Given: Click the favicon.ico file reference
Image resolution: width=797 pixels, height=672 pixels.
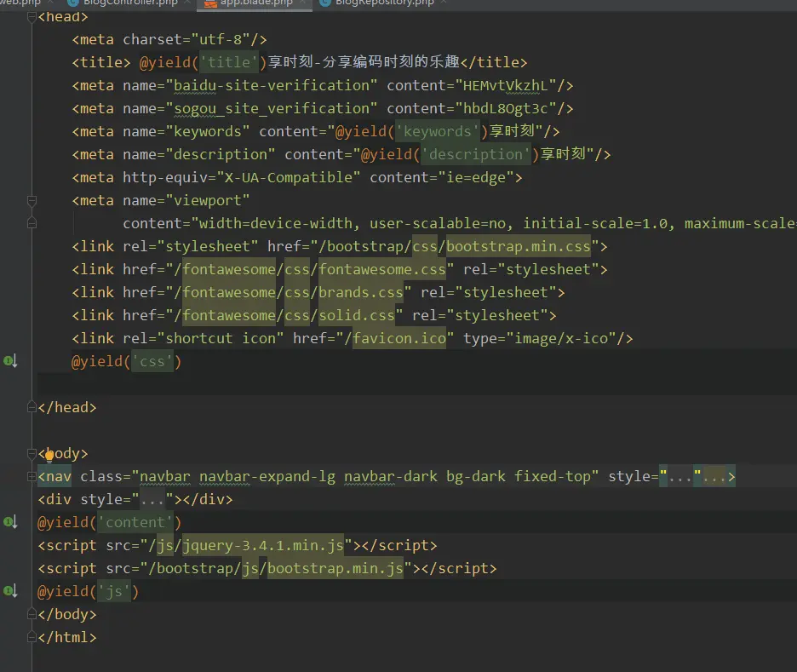Looking at the screenshot, I should pos(399,338).
